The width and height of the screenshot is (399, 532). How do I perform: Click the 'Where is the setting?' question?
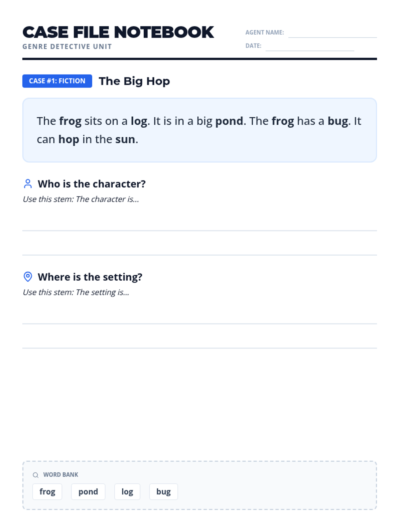[90, 277]
